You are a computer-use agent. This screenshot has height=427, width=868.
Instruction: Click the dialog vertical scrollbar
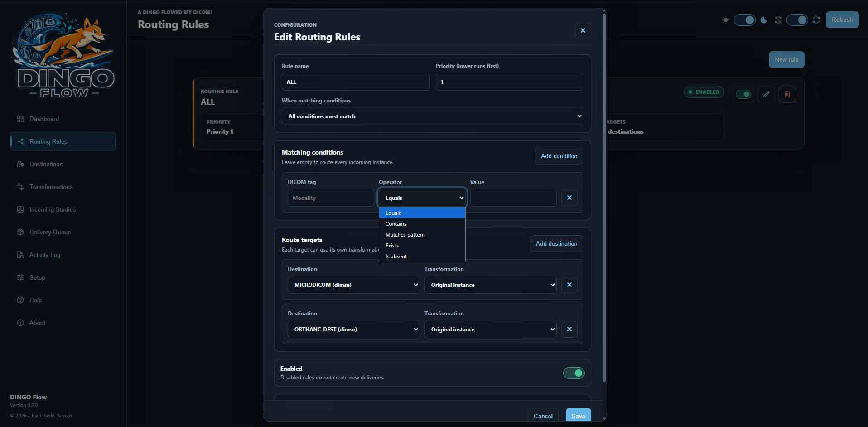[604, 198]
